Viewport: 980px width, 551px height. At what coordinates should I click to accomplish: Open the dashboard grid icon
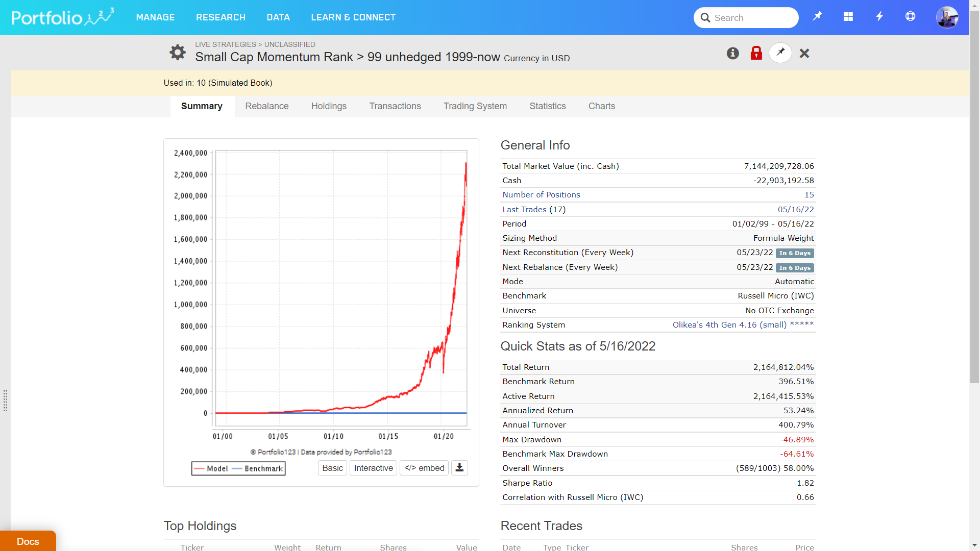[x=848, y=17]
